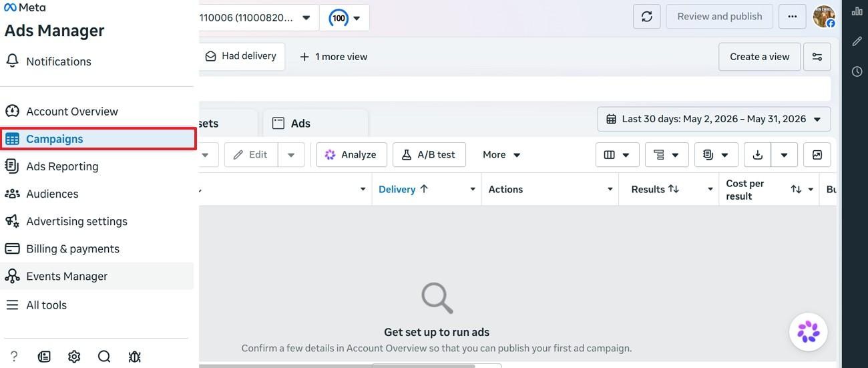Click the Help question mark icon
This screenshot has width=868, height=368.
(x=13, y=357)
